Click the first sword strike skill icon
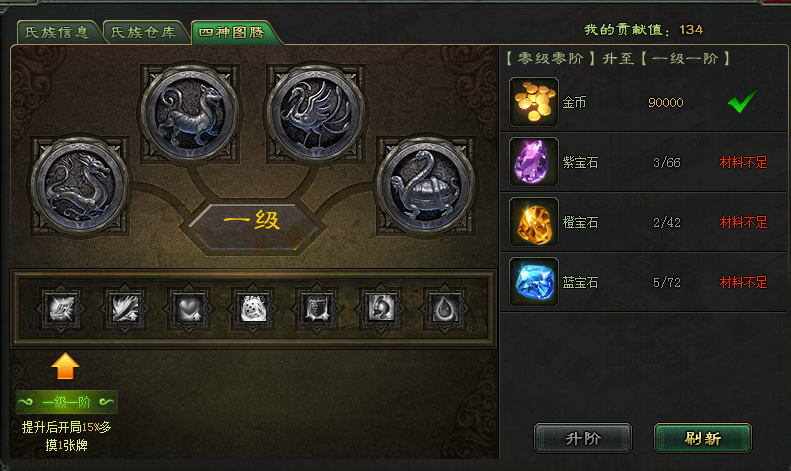This screenshot has width=791, height=471. (61, 309)
